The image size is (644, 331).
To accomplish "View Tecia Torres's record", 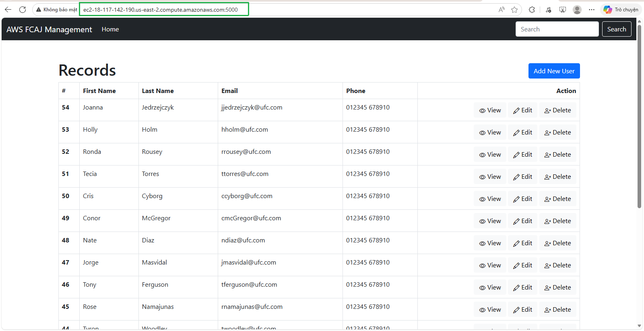I will pos(490,177).
